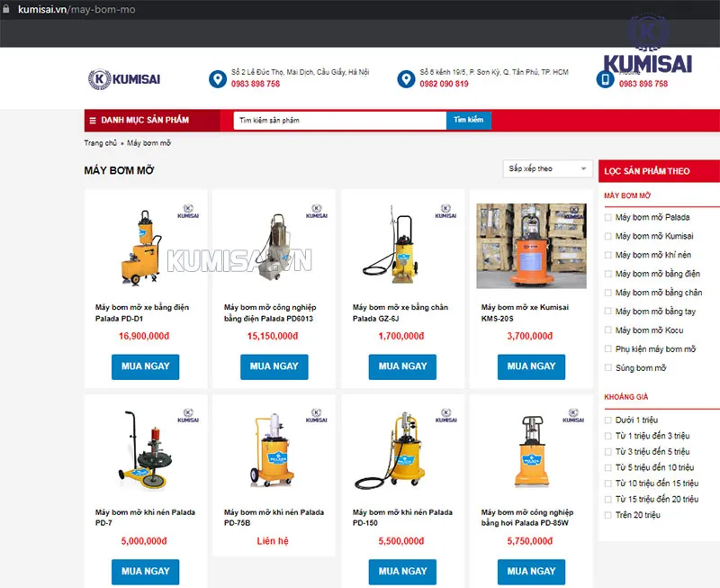Open title Máy bơm mỡ xe Kumisai KMS-20S
Screen dimensions: 720x588
tap(525, 312)
